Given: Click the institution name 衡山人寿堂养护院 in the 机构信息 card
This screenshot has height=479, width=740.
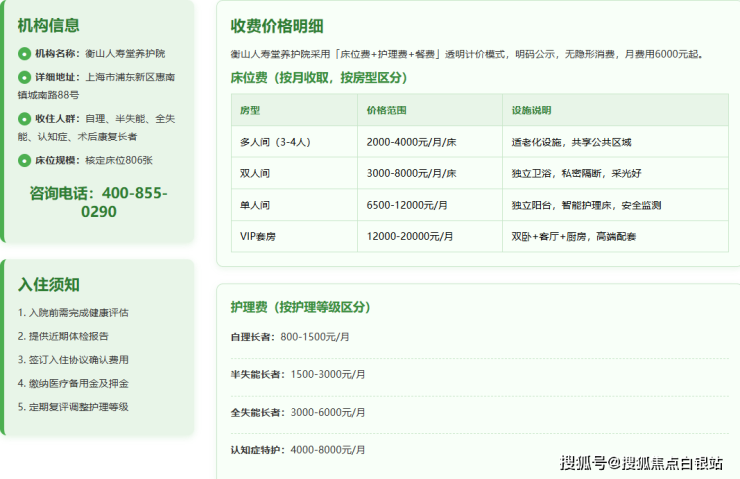Looking at the screenshot, I should pyautogui.click(x=125, y=54).
